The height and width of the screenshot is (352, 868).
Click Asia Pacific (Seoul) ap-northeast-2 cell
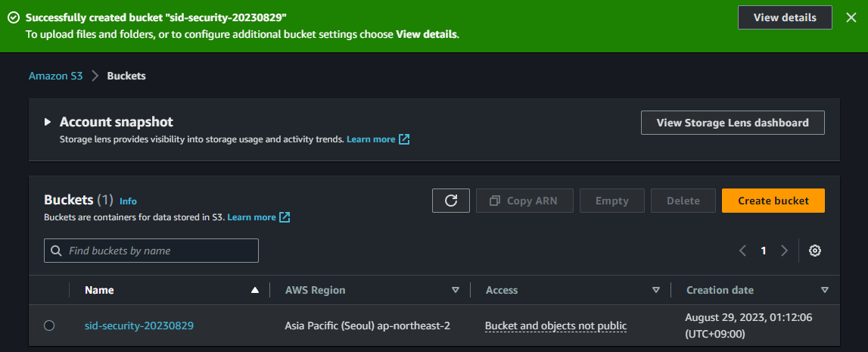[367, 326]
